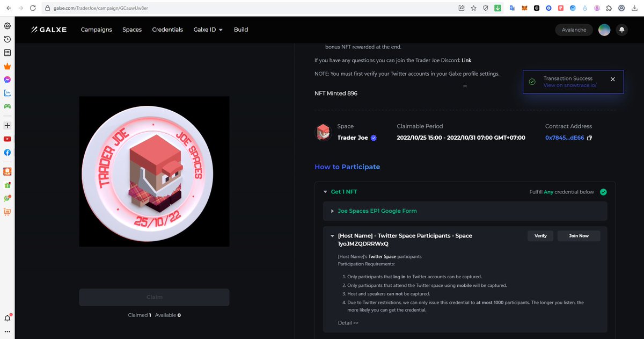Click the disabled Claim button

click(154, 297)
